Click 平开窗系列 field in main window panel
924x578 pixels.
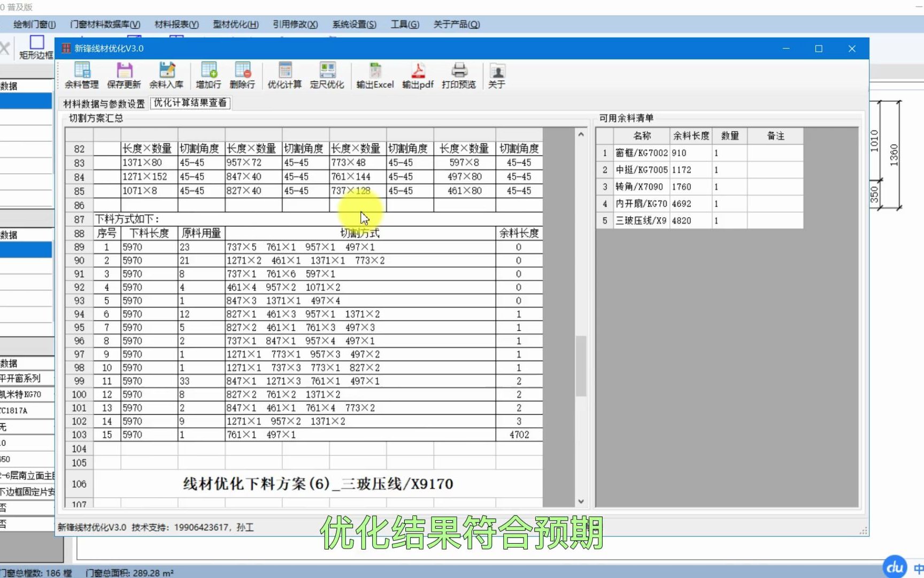click(27, 378)
